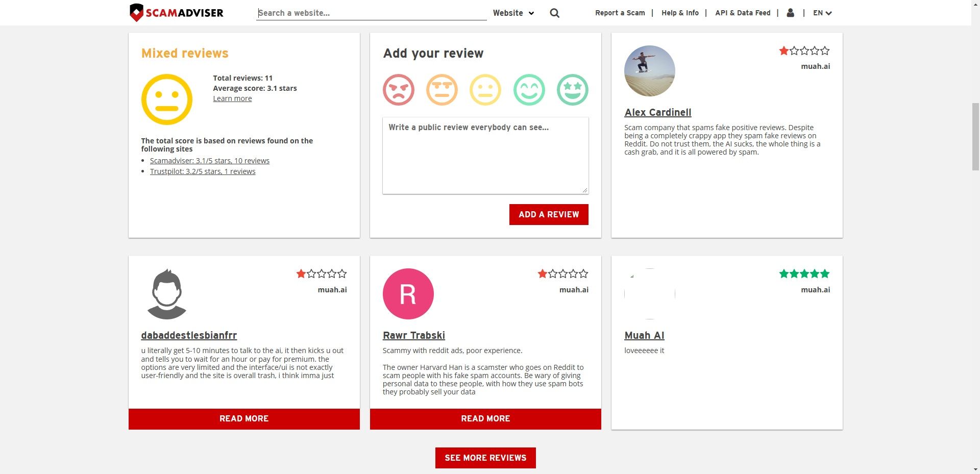Open Muah AI reviewer name link

pos(644,335)
